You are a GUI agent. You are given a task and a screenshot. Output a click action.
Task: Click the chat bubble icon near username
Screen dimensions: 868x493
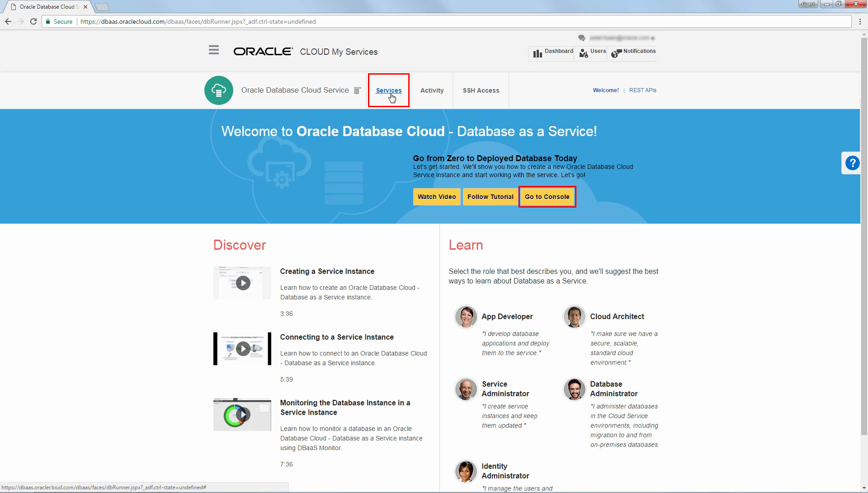(581, 38)
